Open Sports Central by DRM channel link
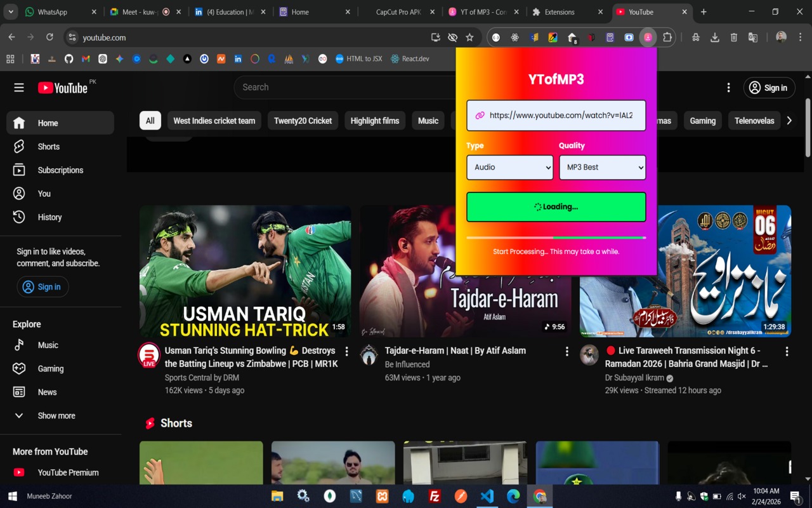 (x=202, y=378)
